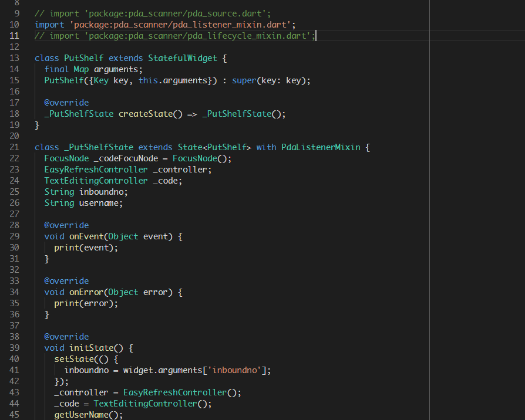Click line number 39 in the gutter
This screenshot has height=420, width=525.
(14, 348)
